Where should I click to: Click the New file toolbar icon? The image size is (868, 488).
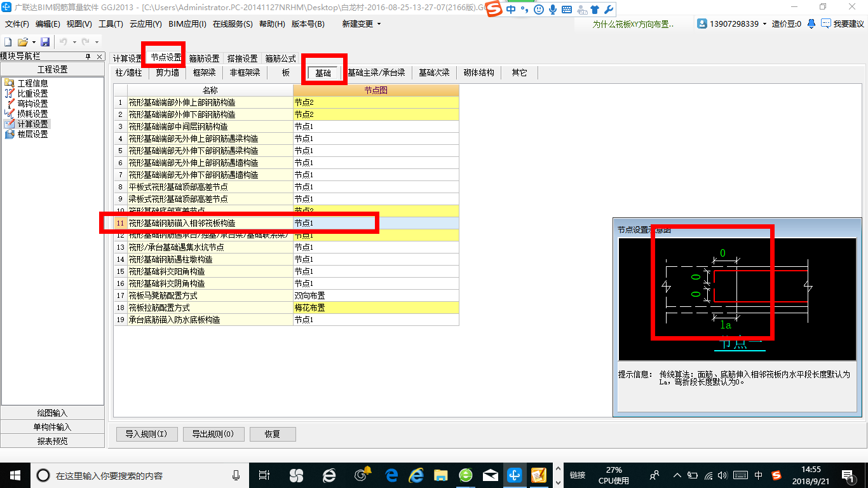pos(8,42)
